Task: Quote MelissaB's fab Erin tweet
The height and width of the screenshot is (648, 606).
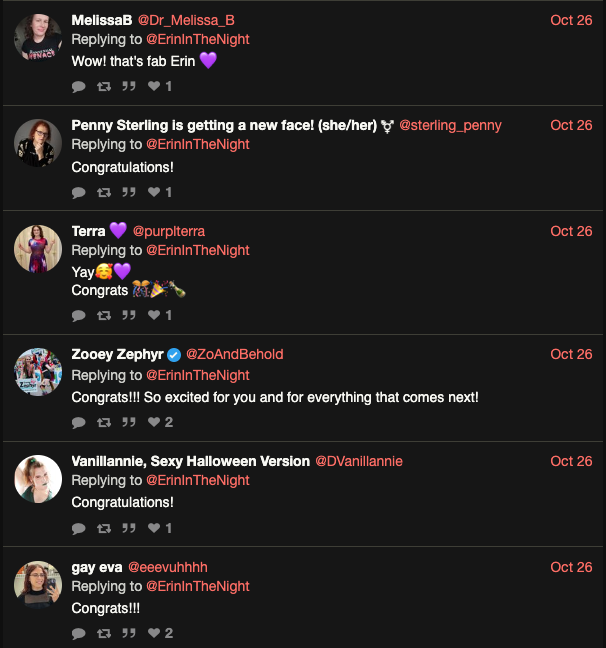Action: coord(128,86)
